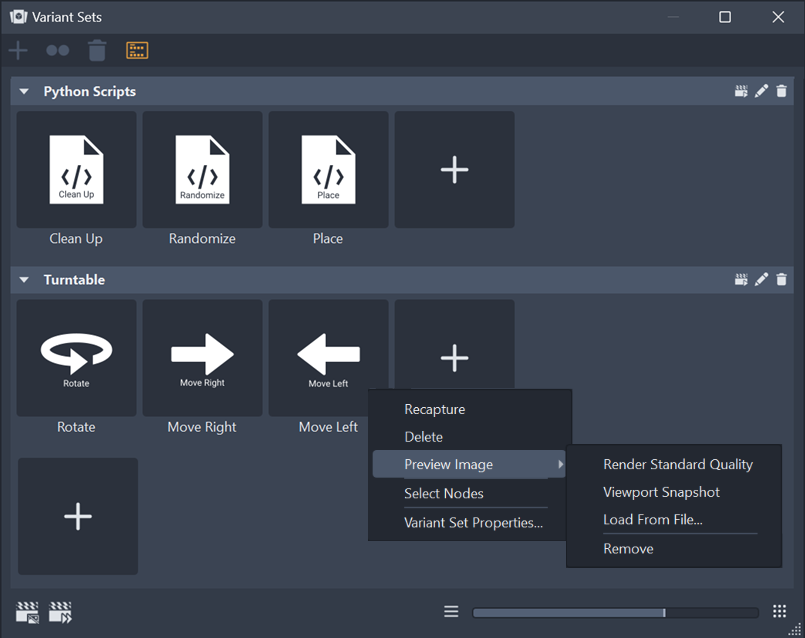Select the Rotate variant thumbnail
The height and width of the screenshot is (638, 805).
[x=76, y=358]
